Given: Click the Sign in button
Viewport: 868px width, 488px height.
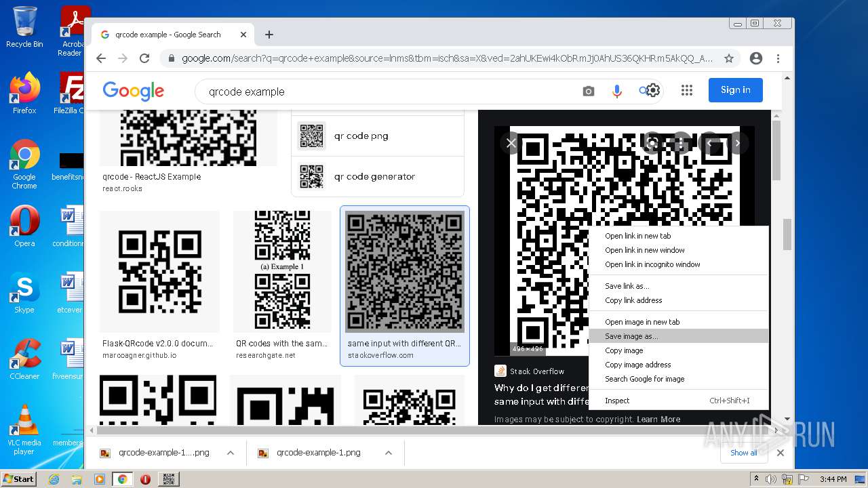Looking at the screenshot, I should coord(736,90).
